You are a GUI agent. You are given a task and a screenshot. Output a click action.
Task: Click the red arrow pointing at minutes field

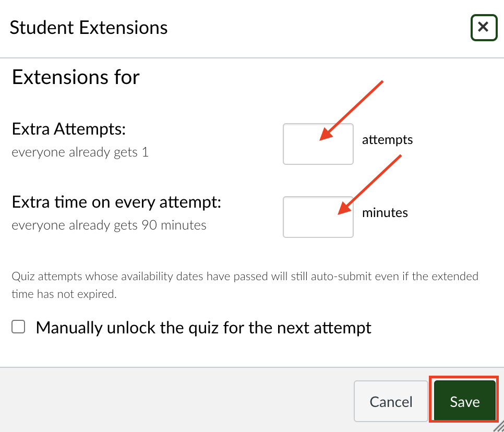coord(369,185)
